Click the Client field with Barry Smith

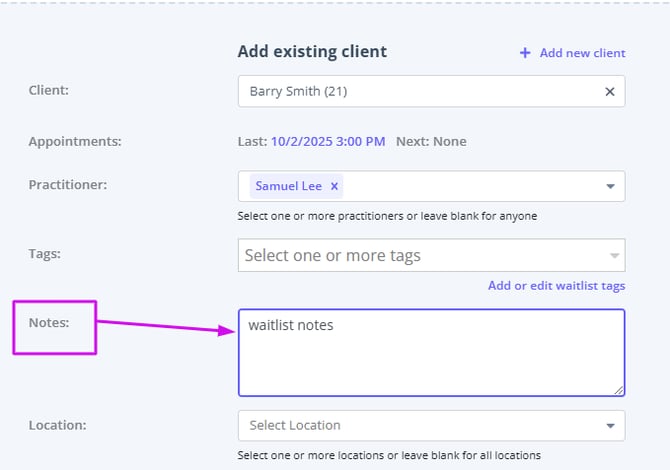[420, 91]
